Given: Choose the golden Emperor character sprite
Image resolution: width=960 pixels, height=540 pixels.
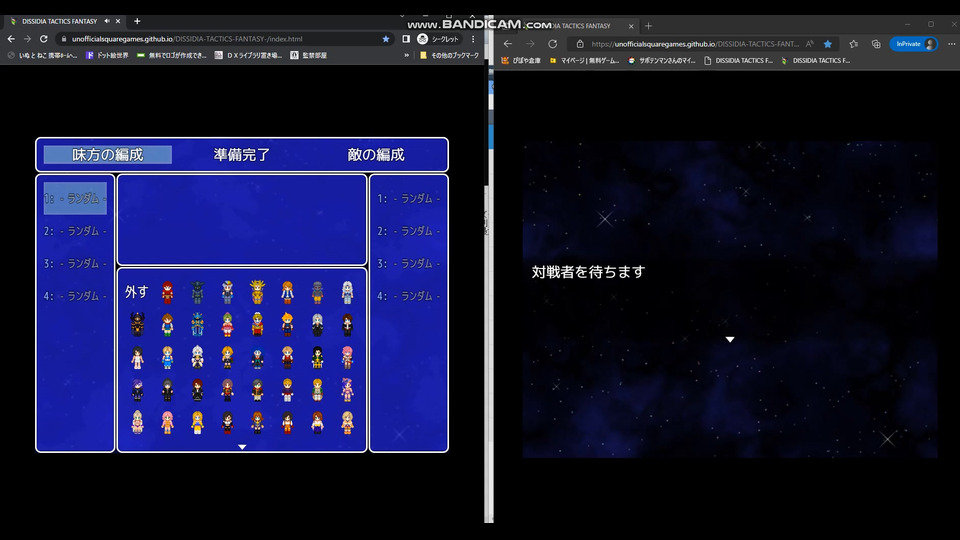Looking at the screenshot, I should [x=257, y=293].
